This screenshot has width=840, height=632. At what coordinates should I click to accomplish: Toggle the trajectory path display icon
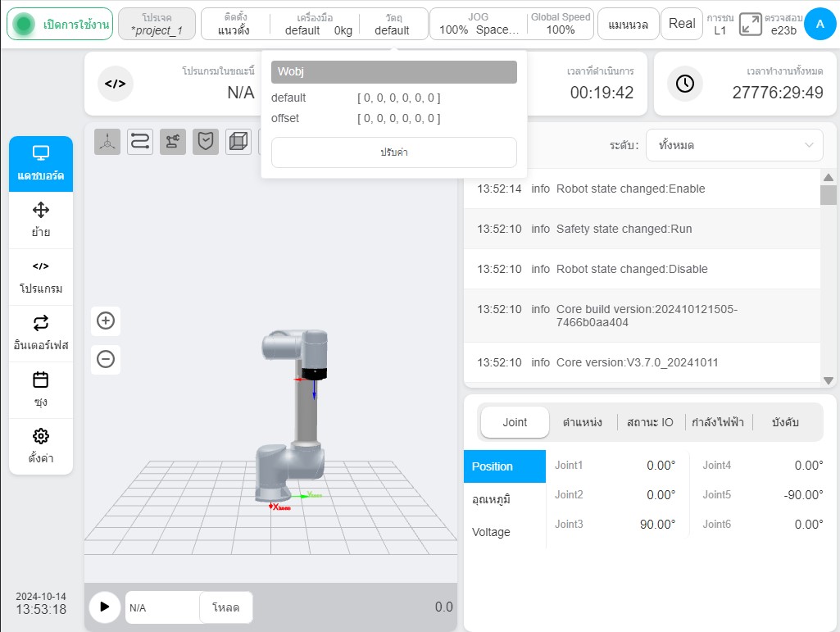(140, 142)
